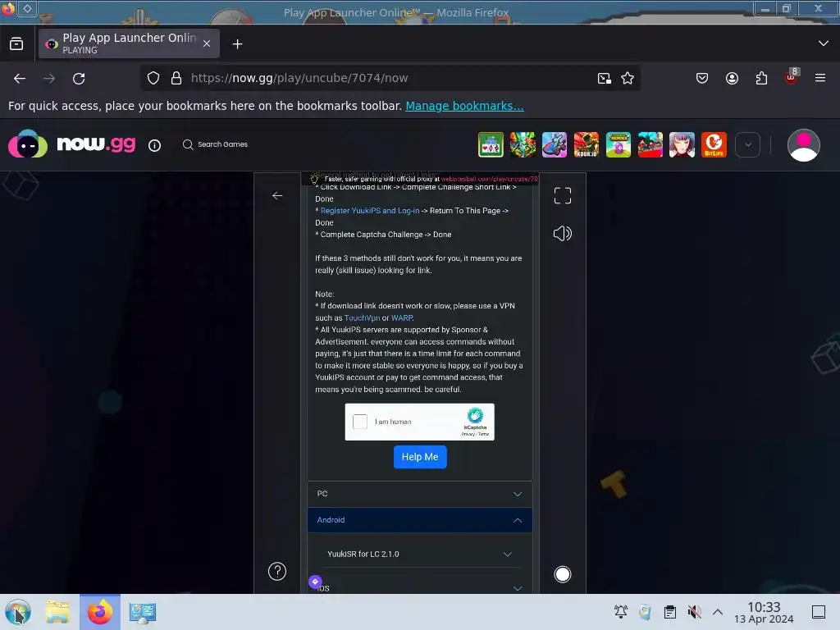List all tabs dropdown arrow

click(x=824, y=43)
